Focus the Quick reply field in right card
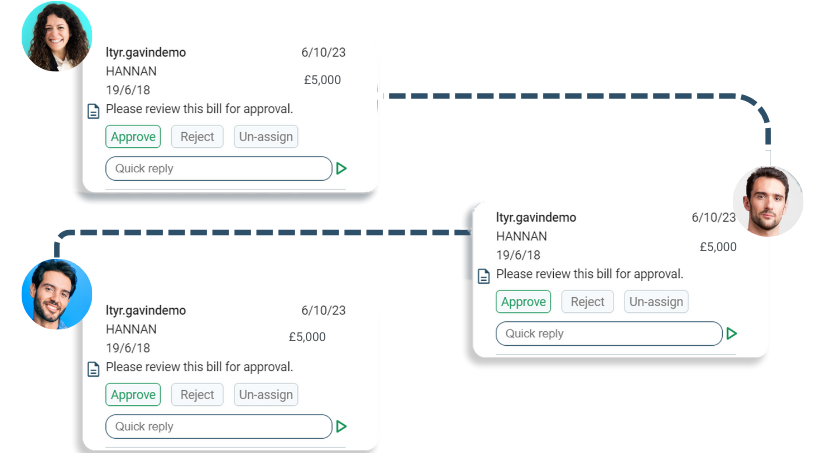The image size is (825, 453). click(608, 334)
